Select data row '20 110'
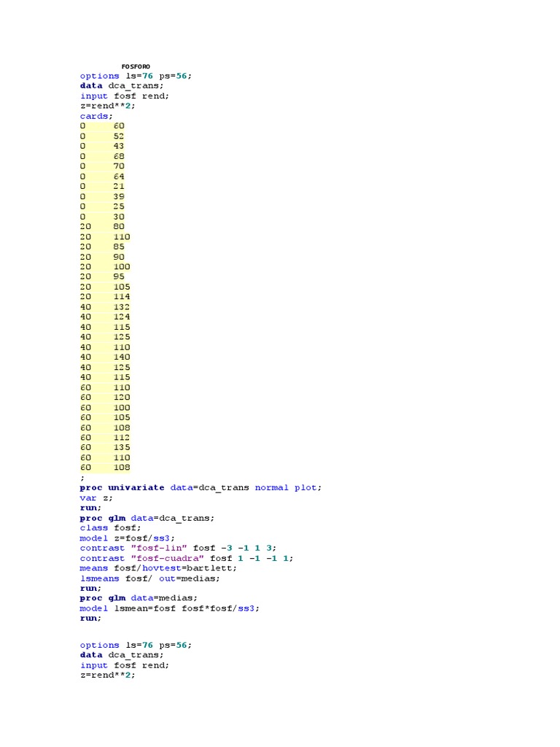 click(x=105, y=237)
